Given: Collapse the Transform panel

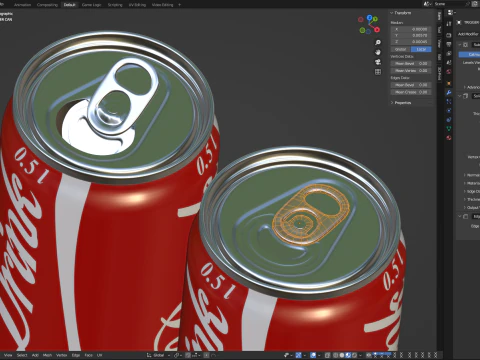Looking at the screenshot, I should click(x=392, y=13).
